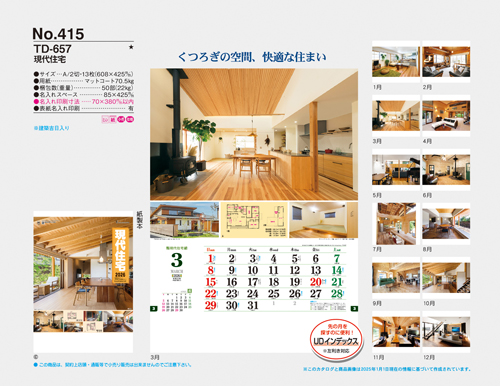Click the house exterior photo
This screenshot has height=386, width=500.
pyautogui.click(x=185, y=220)
